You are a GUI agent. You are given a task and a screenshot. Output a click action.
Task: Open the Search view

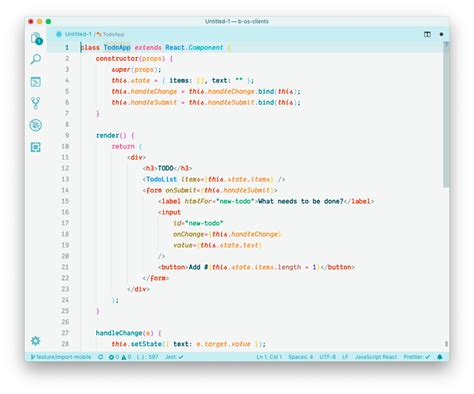(x=36, y=59)
